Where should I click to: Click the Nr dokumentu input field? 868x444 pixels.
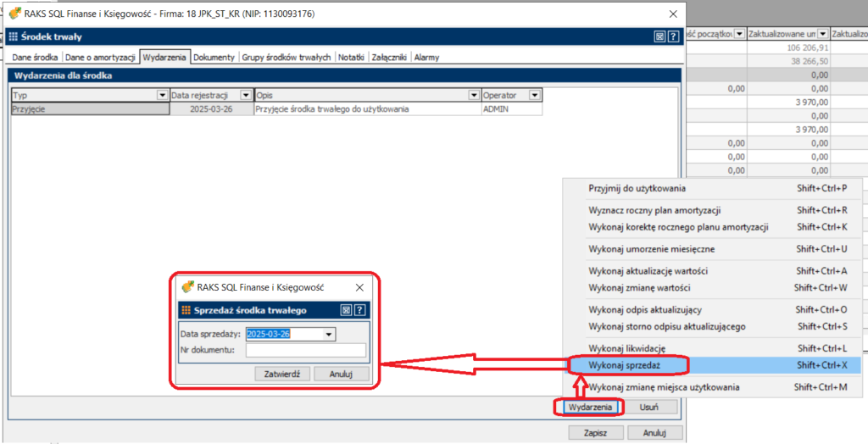pos(306,350)
